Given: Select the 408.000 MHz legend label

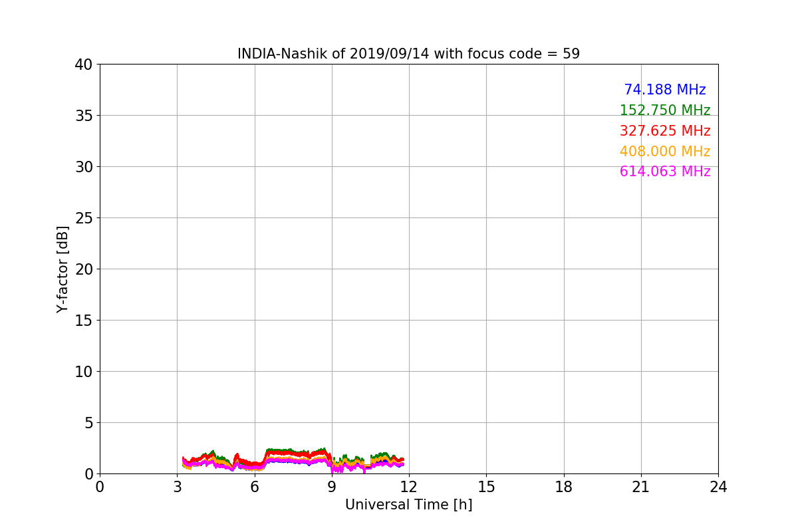Looking at the screenshot, I should point(665,152).
